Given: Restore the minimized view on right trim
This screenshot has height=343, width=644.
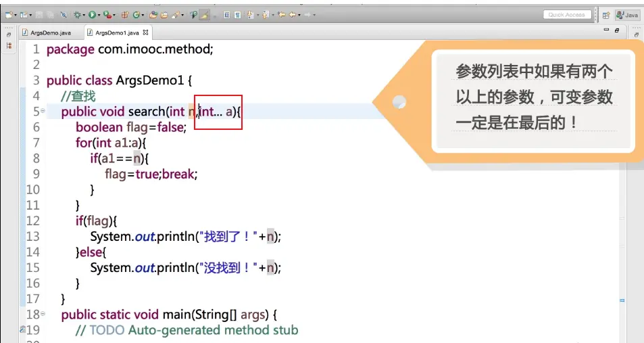Looking at the screenshot, I should pyautogui.click(x=637, y=35).
